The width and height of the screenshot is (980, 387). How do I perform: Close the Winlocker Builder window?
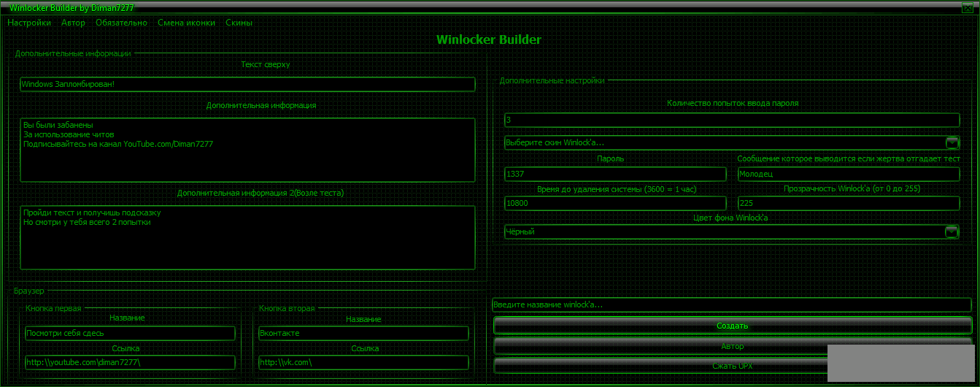coord(968,7)
